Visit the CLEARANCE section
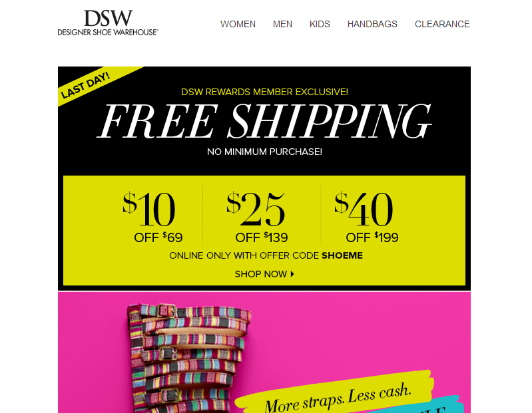The width and height of the screenshot is (532, 413). coord(442,24)
